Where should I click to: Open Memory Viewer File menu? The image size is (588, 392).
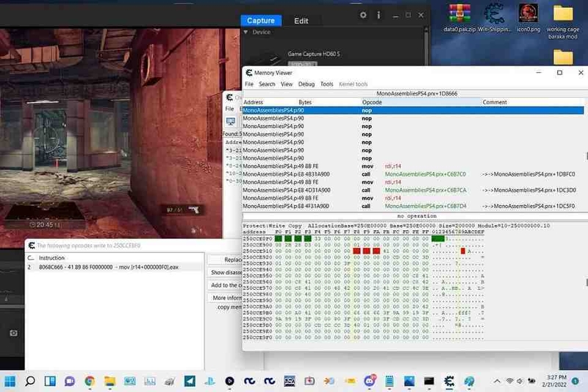tap(249, 84)
